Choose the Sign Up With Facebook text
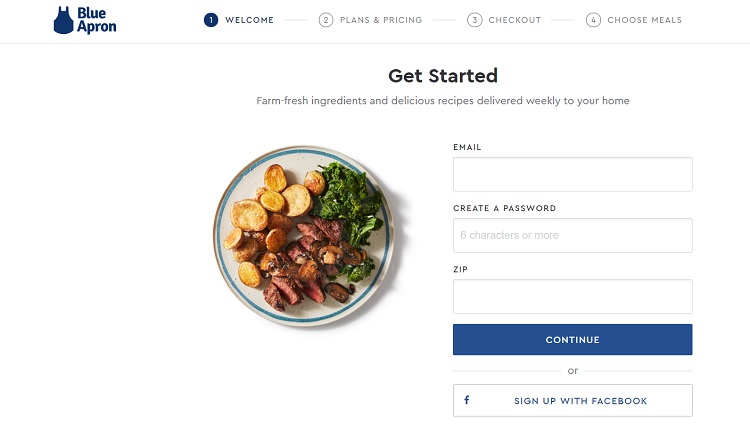The image size is (750, 426). click(580, 401)
